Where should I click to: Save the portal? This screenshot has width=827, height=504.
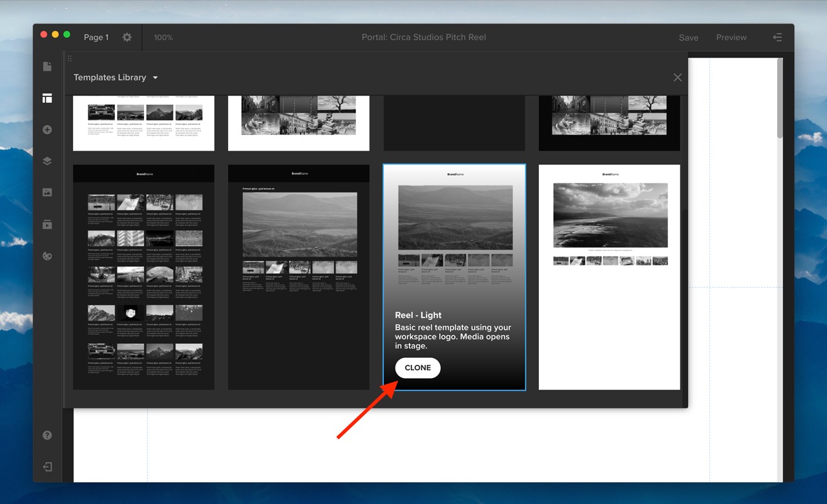[x=689, y=37]
